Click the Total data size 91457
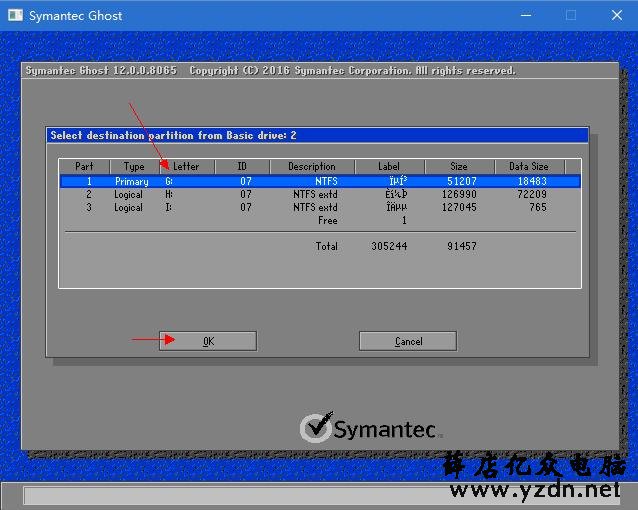The height and width of the screenshot is (510, 638). (462, 246)
